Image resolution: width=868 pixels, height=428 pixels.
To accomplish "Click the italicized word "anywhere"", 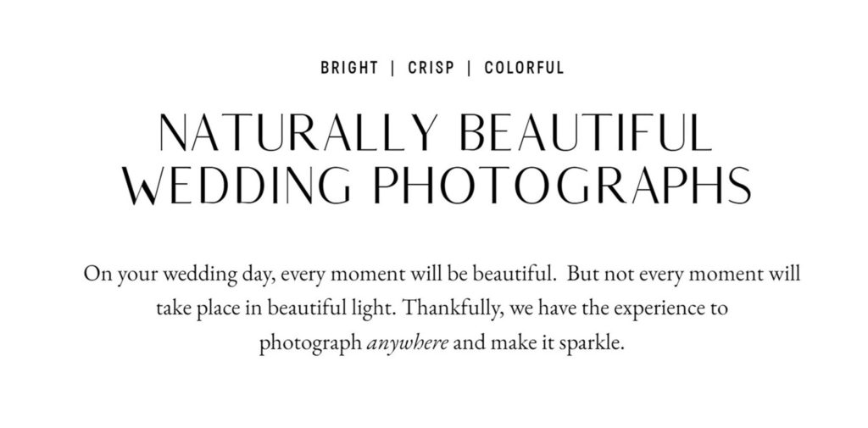I will (x=407, y=345).
